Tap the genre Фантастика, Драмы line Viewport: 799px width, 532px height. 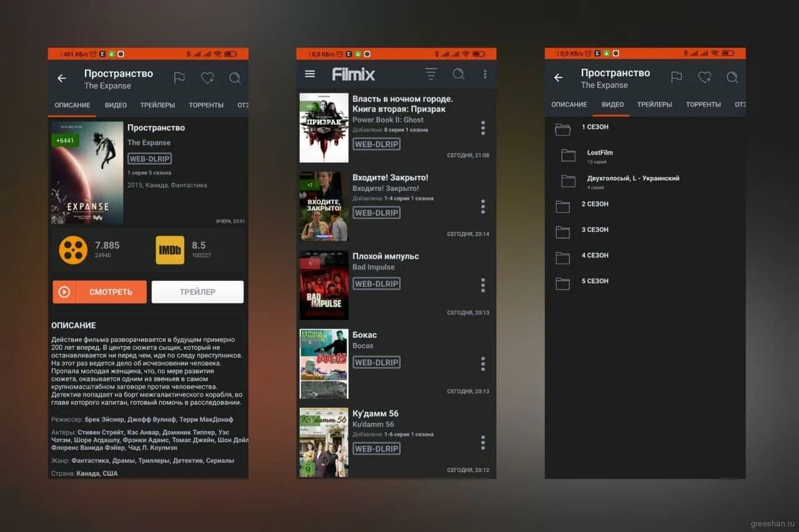point(142,460)
